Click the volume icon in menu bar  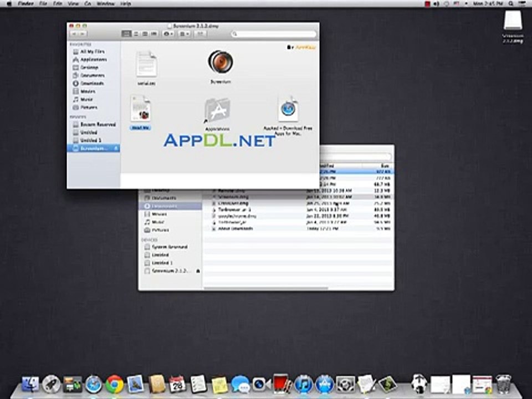tap(437, 4)
